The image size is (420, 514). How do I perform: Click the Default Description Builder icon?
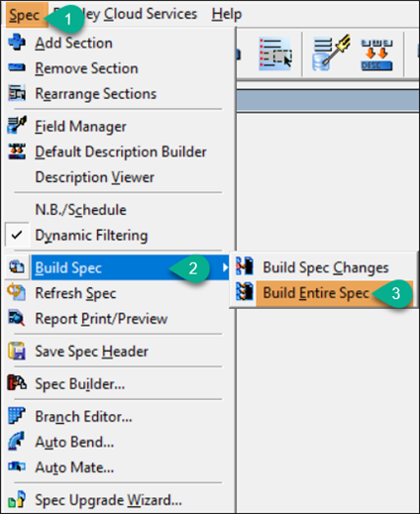(x=17, y=152)
